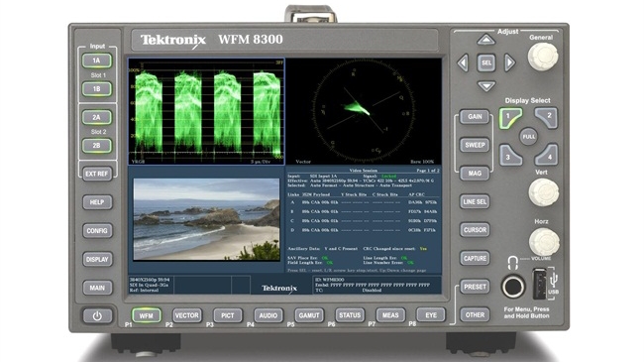Select the GAMUT display mode
Image resolution: width=644 pixels, height=362 pixels.
coord(309,315)
